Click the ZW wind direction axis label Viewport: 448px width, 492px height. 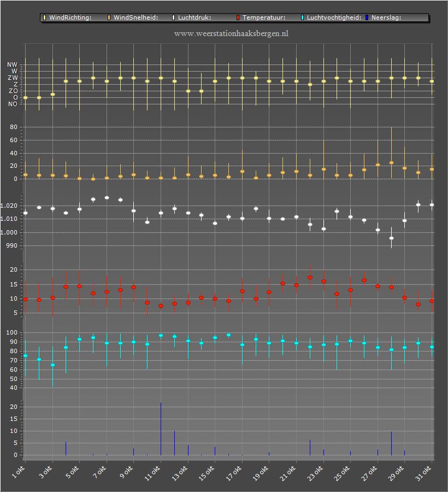click(13, 78)
